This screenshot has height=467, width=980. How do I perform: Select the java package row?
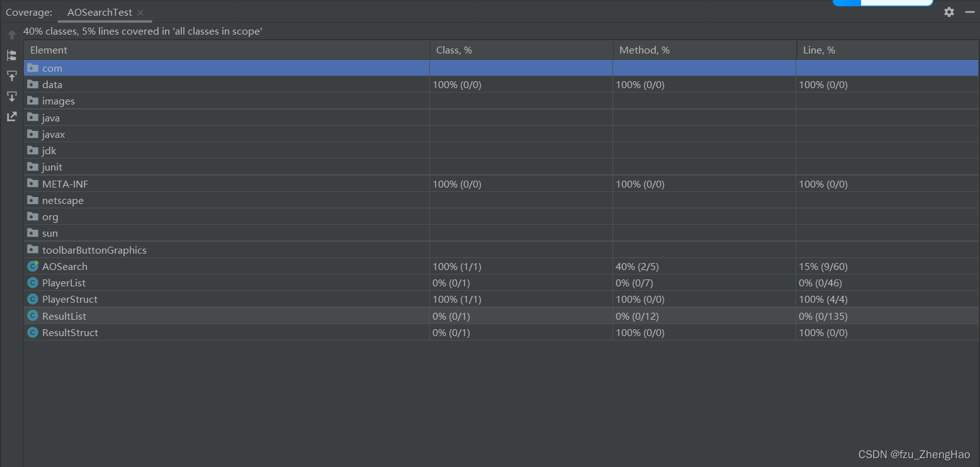click(501, 118)
